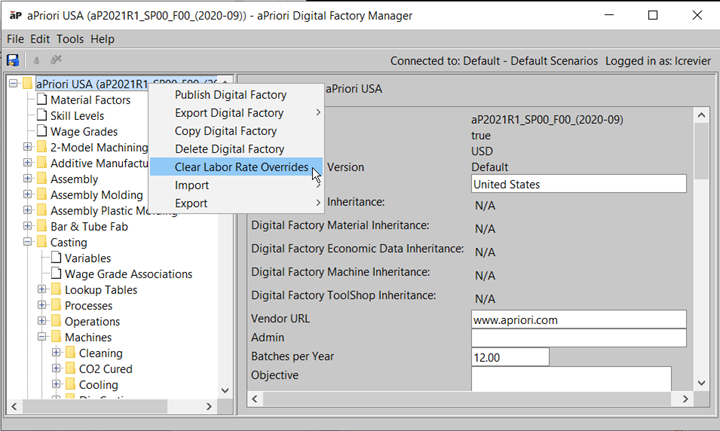This screenshot has height=431, width=720.
Task: Open the Export submenu at menu bottom
Action: coord(236,203)
